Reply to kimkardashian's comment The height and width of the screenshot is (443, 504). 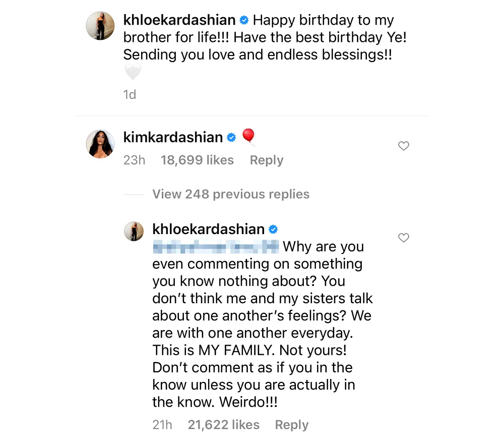coord(266,160)
